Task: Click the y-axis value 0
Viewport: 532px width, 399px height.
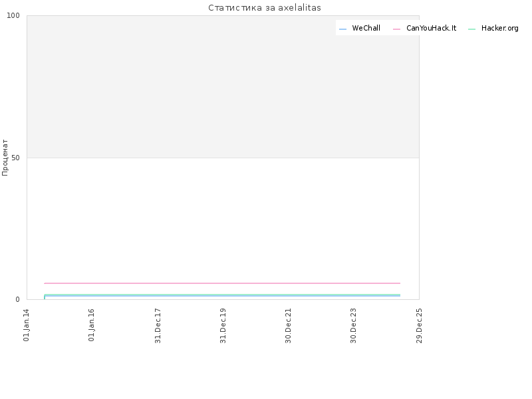Action: pyautogui.click(x=18, y=300)
